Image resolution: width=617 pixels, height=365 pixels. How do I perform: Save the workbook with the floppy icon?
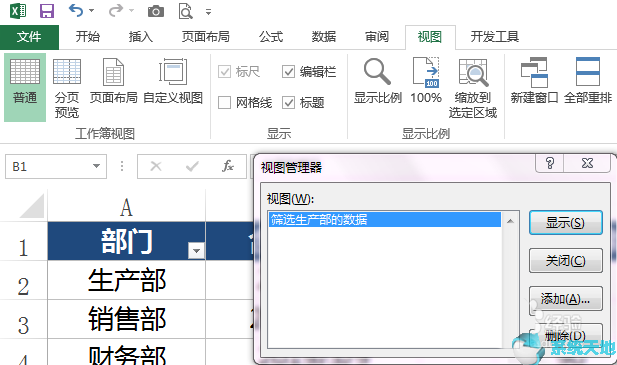tap(46, 11)
